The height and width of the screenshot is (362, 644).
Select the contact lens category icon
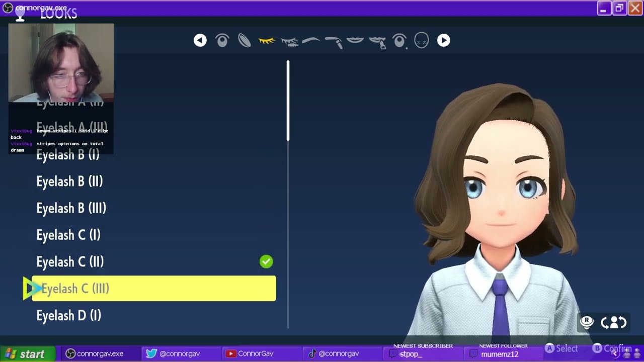coord(245,41)
